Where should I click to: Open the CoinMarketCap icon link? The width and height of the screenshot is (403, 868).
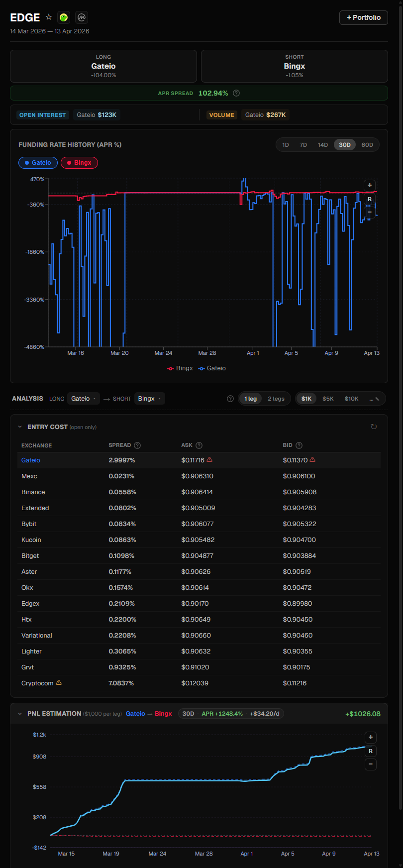82,17
